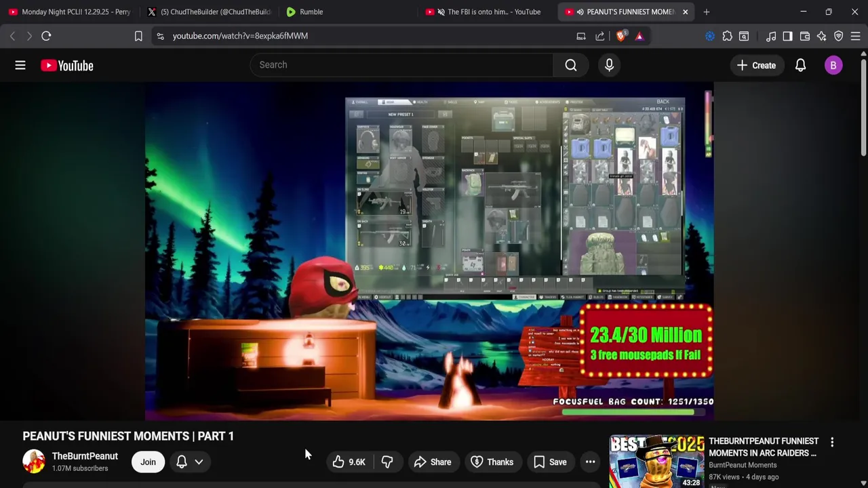Reload the current page
Viewport: 868px width, 488px height.
pos(46,36)
